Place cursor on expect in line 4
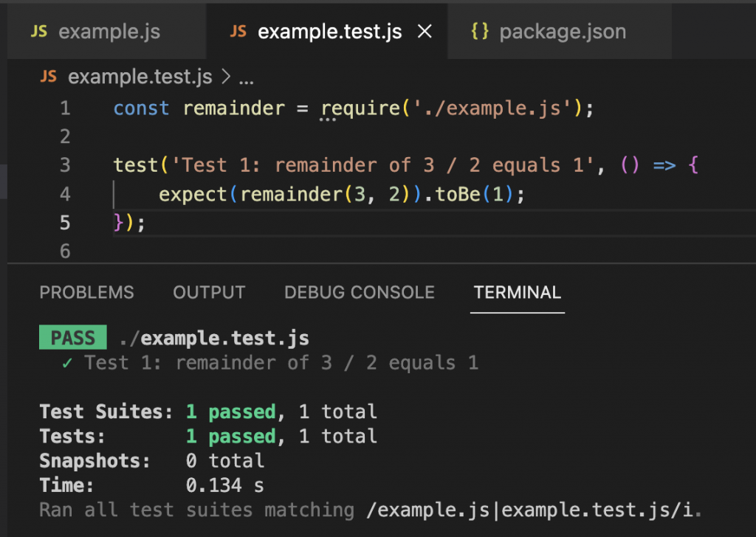This screenshot has width=756, height=537. [193, 194]
